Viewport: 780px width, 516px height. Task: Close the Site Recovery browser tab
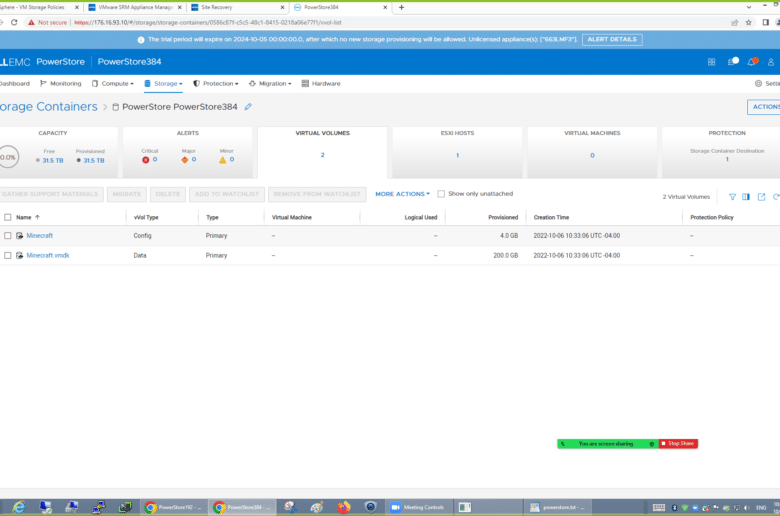point(283,7)
